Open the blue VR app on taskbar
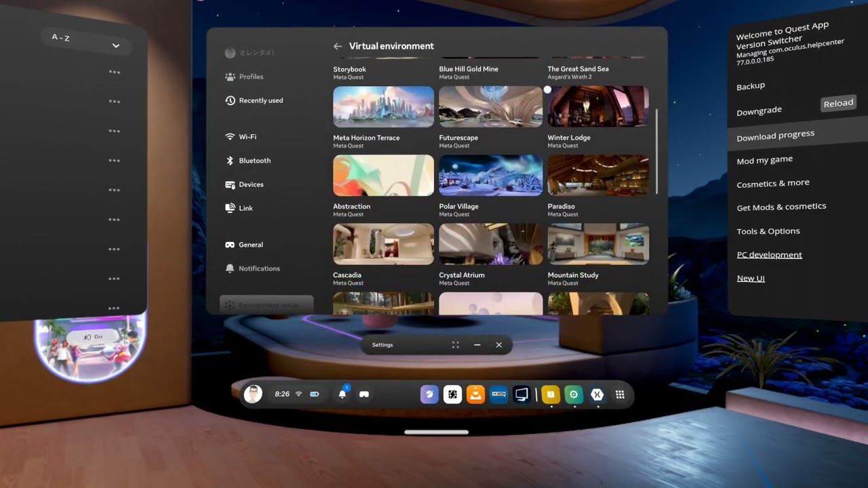This screenshot has height=488, width=868. [498, 394]
